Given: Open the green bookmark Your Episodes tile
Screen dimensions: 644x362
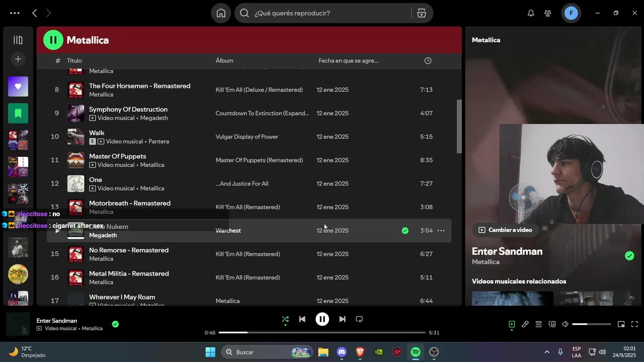Looking at the screenshot, I should pos(18,113).
